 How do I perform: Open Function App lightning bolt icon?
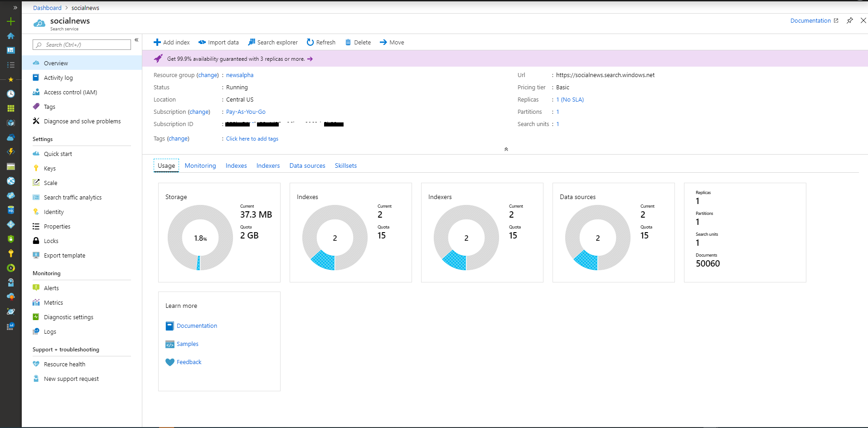11,152
